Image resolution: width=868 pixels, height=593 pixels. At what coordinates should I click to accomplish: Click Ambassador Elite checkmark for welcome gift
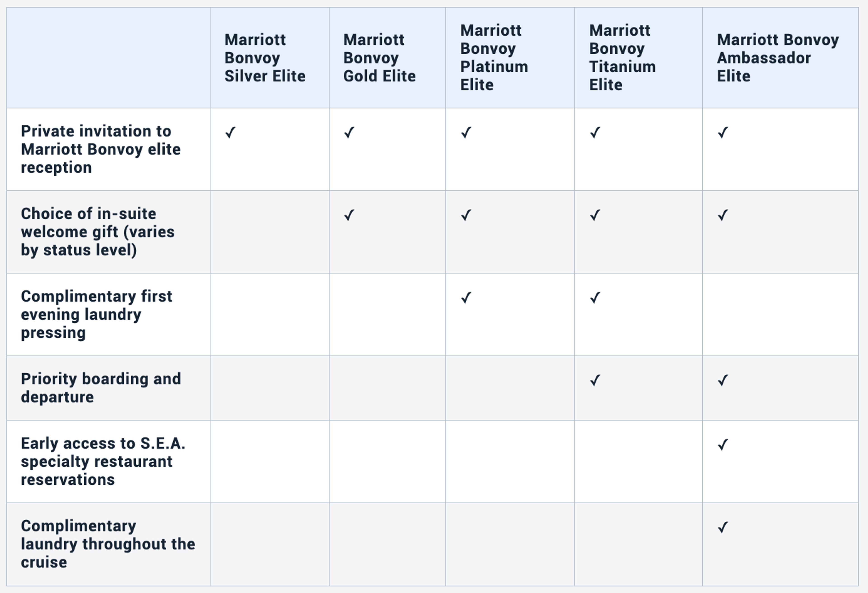pos(723,215)
